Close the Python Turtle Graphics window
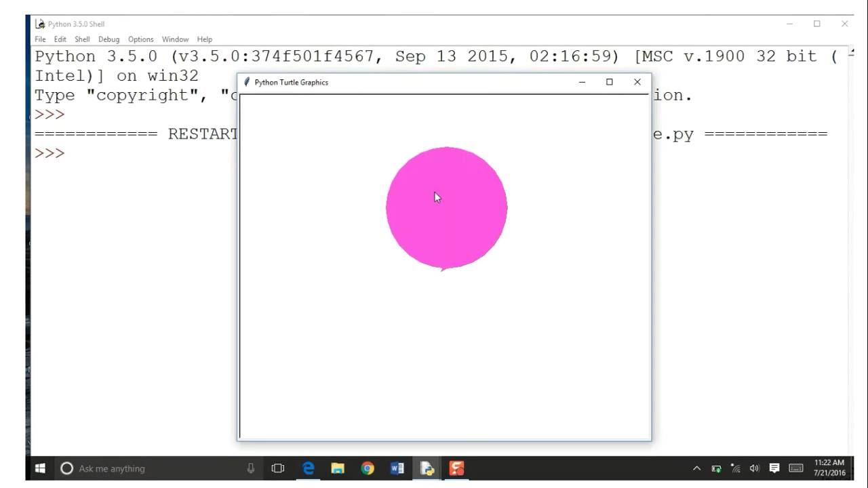Screen dimensions: 868x488 click(637, 82)
